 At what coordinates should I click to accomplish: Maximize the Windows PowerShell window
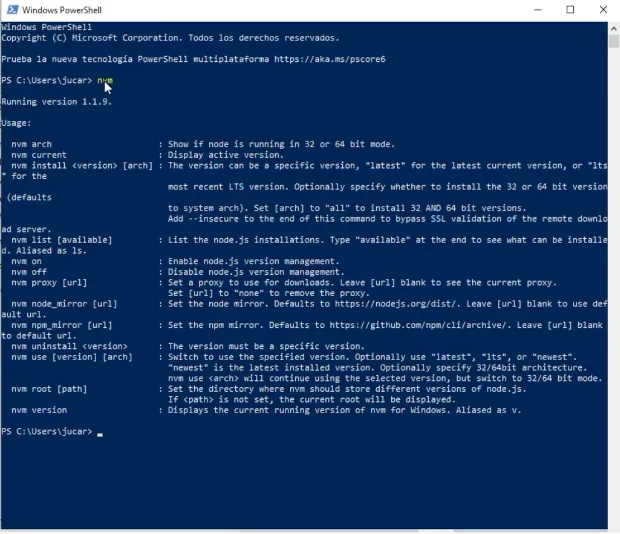pyautogui.click(x=570, y=10)
